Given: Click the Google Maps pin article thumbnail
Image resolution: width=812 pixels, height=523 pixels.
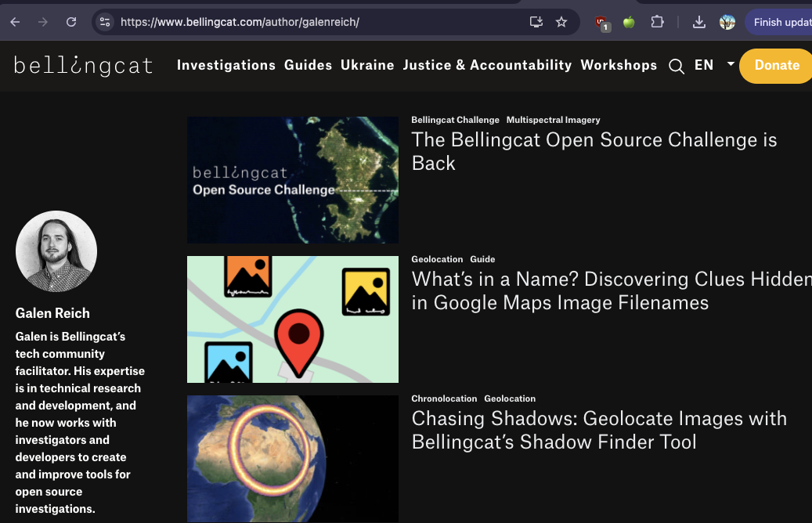Looking at the screenshot, I should tap(292, 319).
